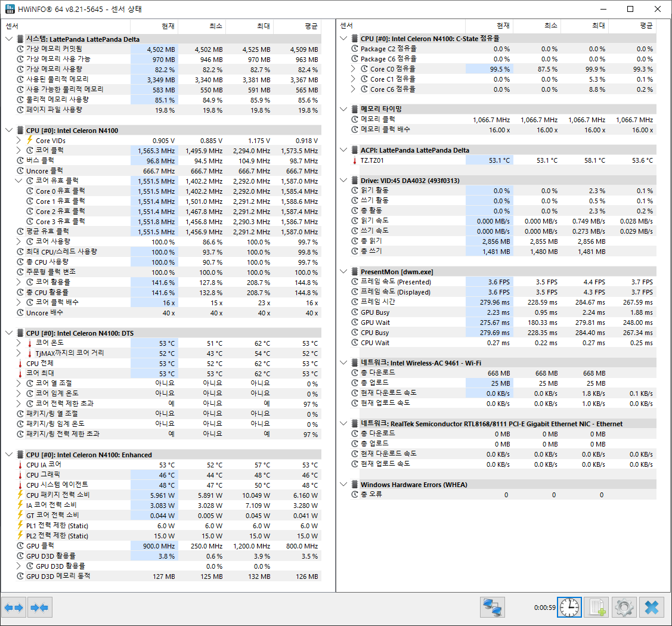Image resolution: width=672 pixels, height=626 pixels.
Task: Click the 0:00:59 elapsed time text
Action: [545, 607]
